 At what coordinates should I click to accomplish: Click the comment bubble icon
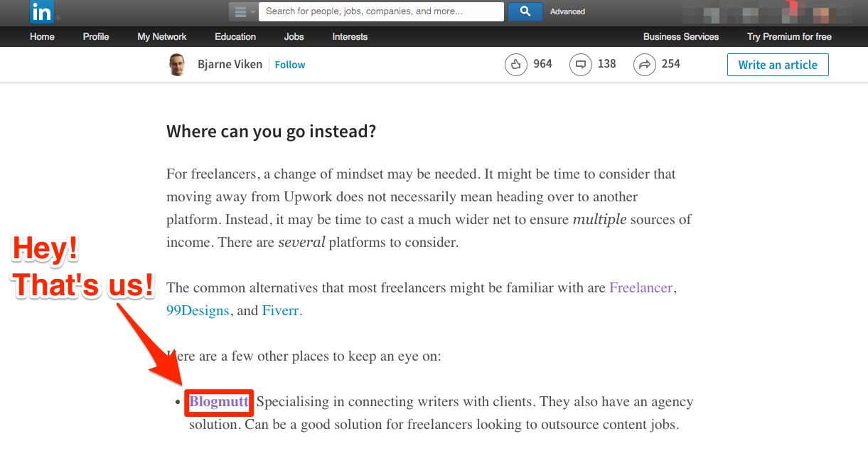coord(580,65)
